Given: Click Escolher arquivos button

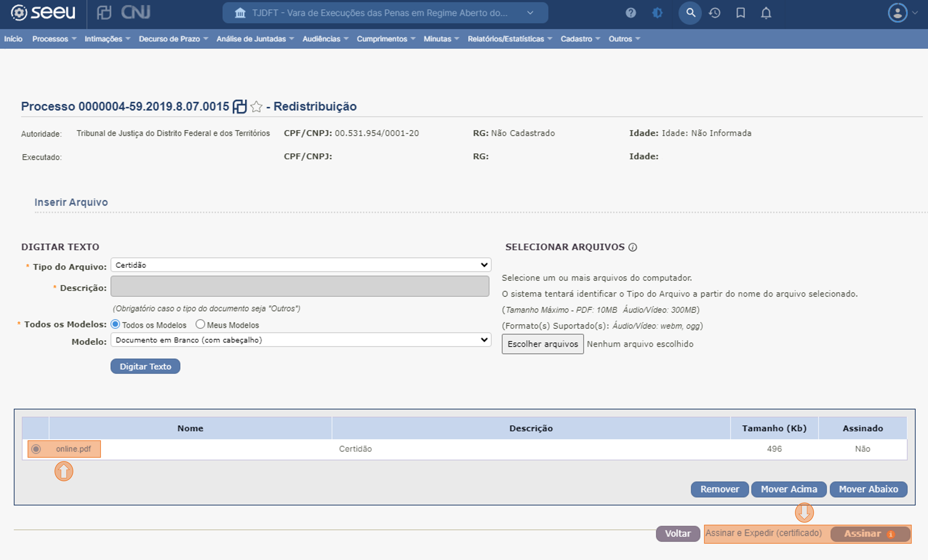Looking at the screenshot, I should pos(543,344).
